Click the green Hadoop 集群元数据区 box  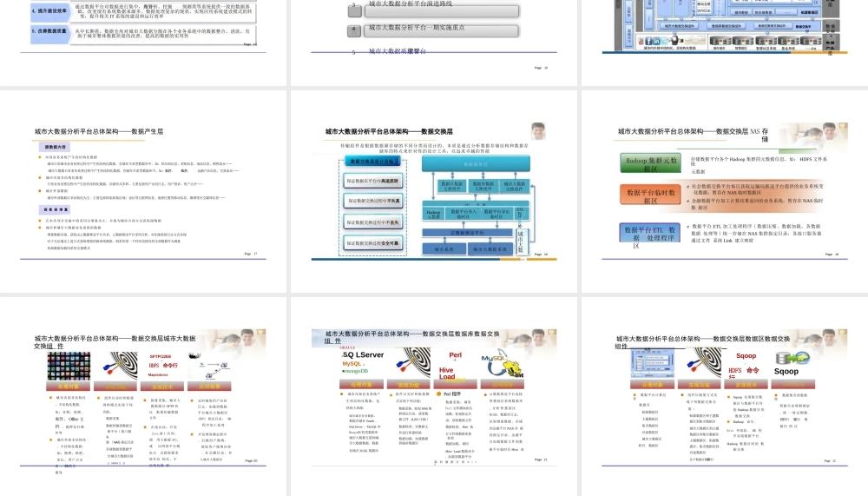pyautogui.click(x=650, y=163)
